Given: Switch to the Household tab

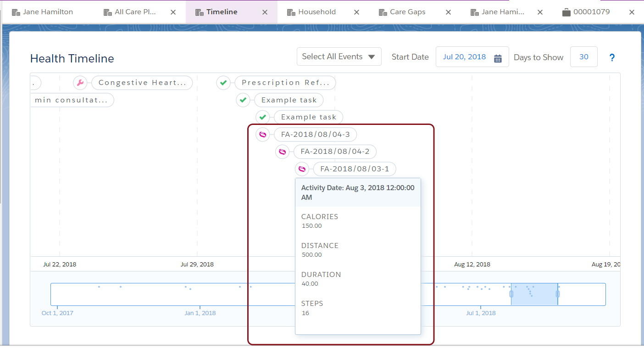Looking at the screenshot, I should 316,11.
